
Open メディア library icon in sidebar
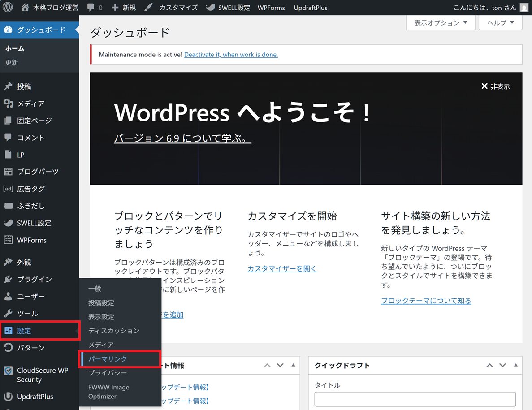[8, 104]
